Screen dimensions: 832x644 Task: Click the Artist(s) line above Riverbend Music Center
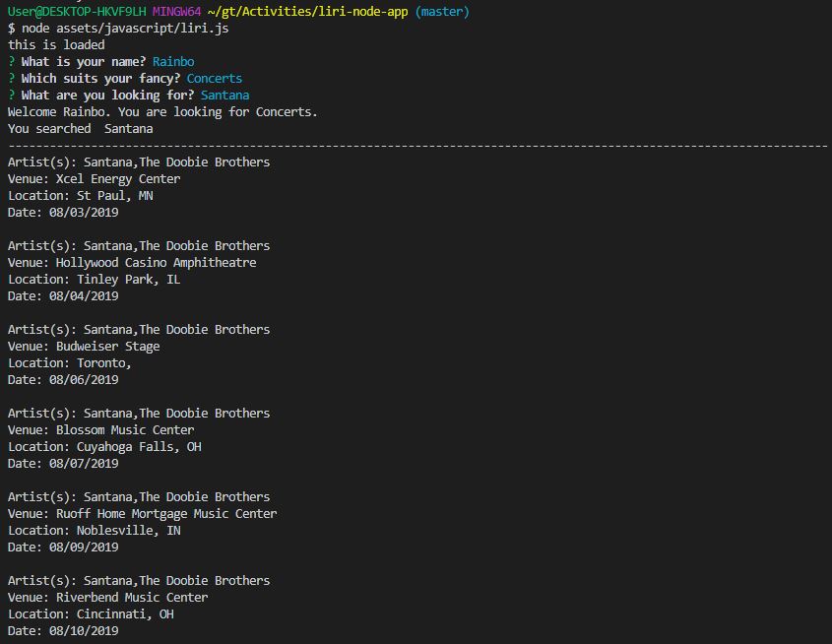click(x=139, y=581)
